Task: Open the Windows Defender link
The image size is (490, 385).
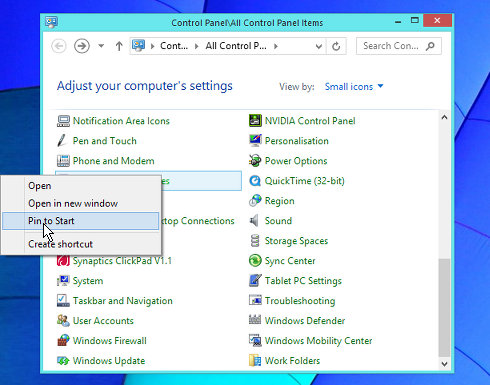Action: pyautogui.click(x=305, y=321)
